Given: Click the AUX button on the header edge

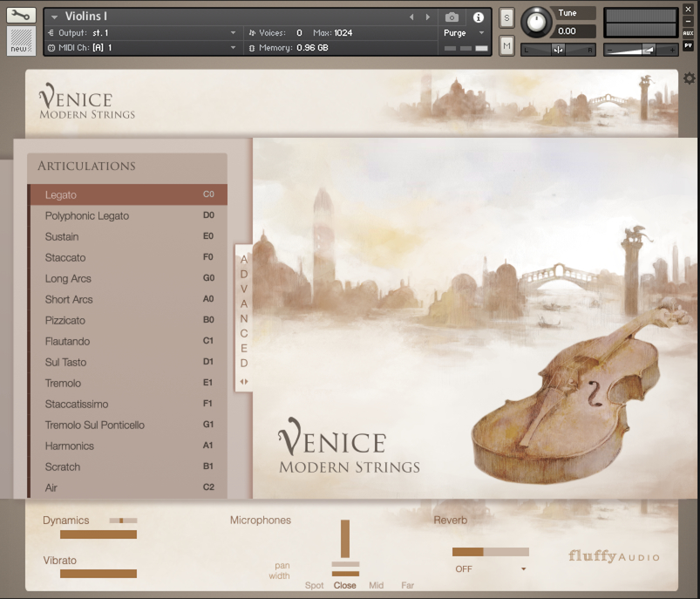Looking at the screenshot, I should (690, 32).
